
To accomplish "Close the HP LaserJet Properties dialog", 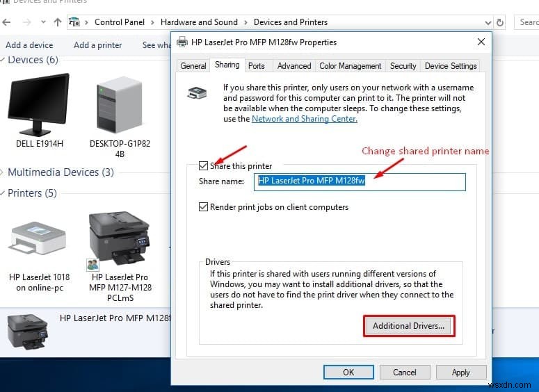I will [x=481, y=42].
